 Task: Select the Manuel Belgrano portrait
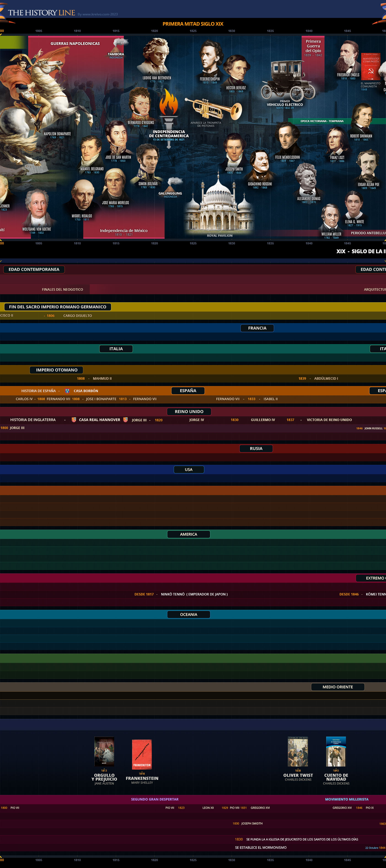[91, 151]
